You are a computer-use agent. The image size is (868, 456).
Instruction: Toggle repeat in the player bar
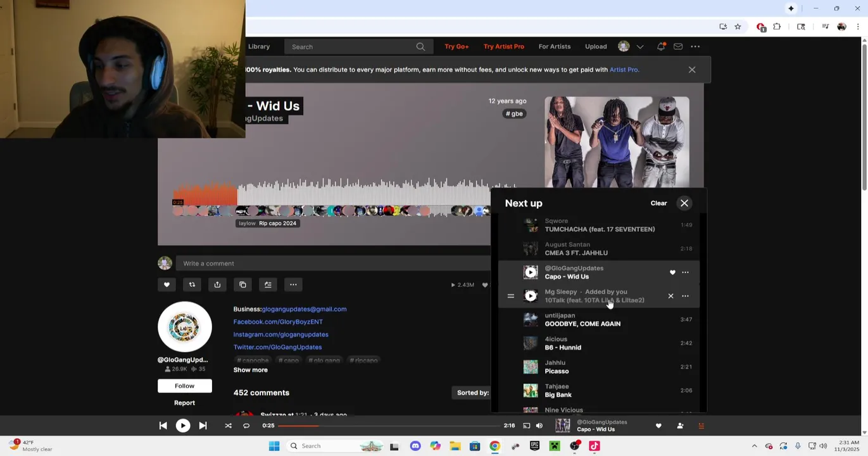[x=246, y=426]
